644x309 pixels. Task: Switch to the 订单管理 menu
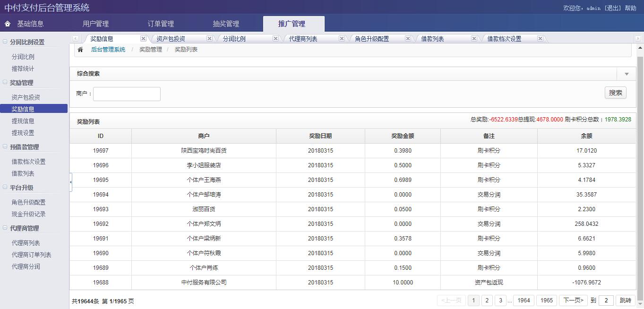(x=160, y=23)
